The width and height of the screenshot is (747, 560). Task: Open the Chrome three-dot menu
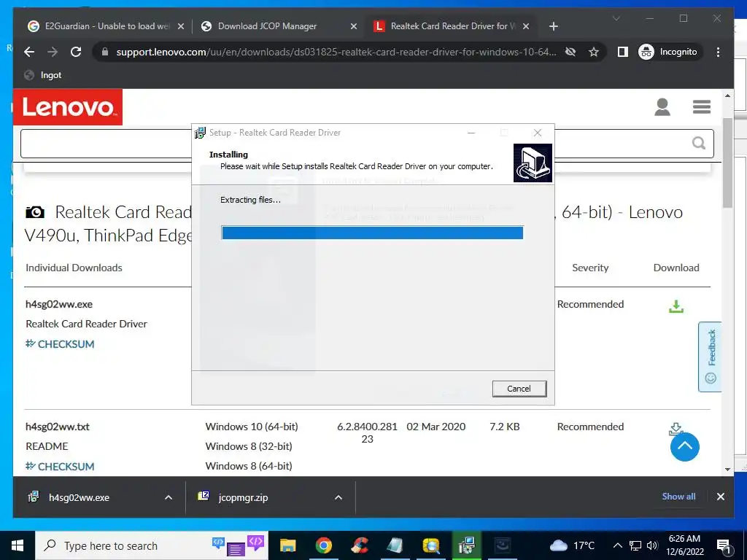pos(718,52)
